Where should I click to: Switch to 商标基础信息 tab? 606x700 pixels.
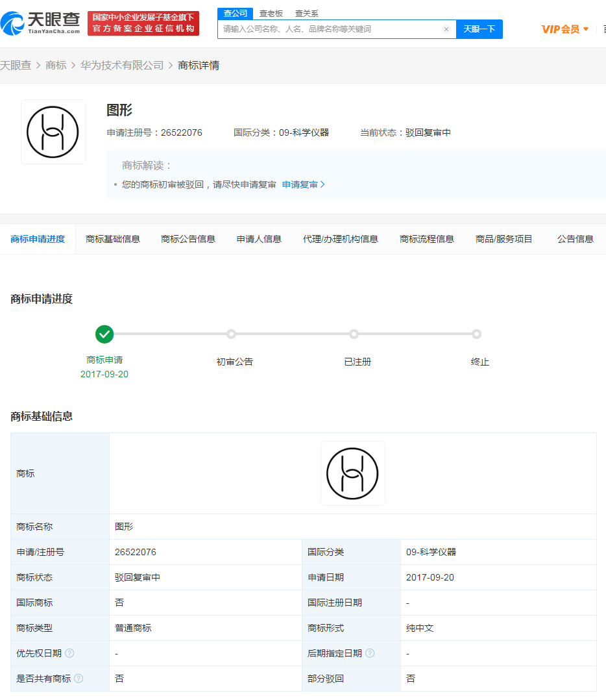113,239
